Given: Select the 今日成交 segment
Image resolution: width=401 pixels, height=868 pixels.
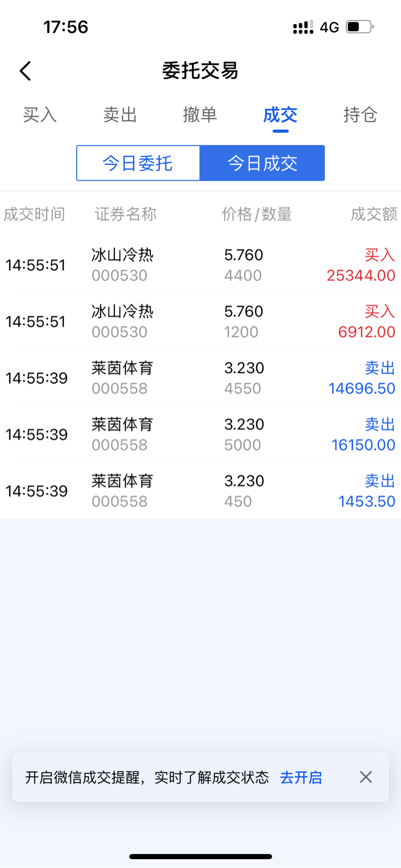Looking at the screenshot, I should coord(262,163).
